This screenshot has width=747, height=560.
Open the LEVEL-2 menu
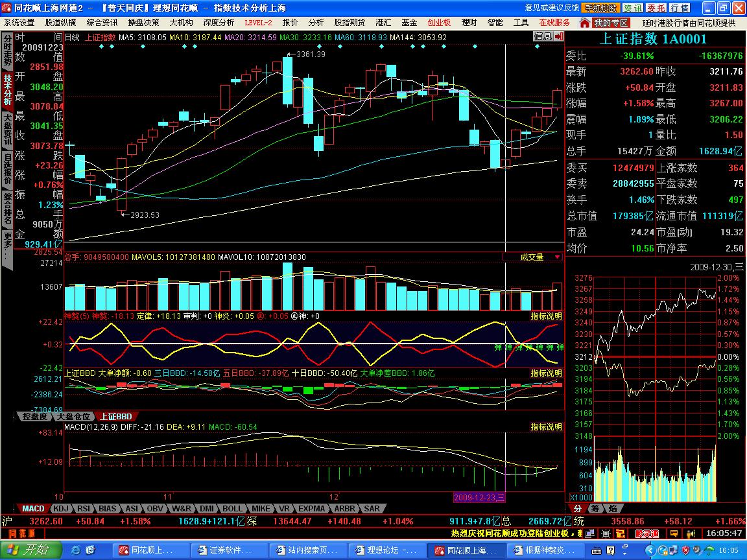pos(258,23)
